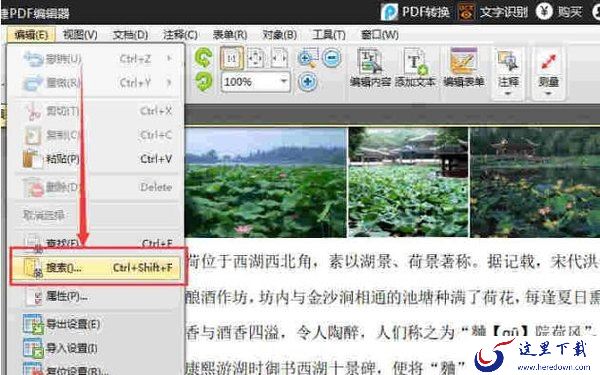600x375 pixels.
Task: Choose 重做(R) from the edit menu
Action: pos(96,83)
